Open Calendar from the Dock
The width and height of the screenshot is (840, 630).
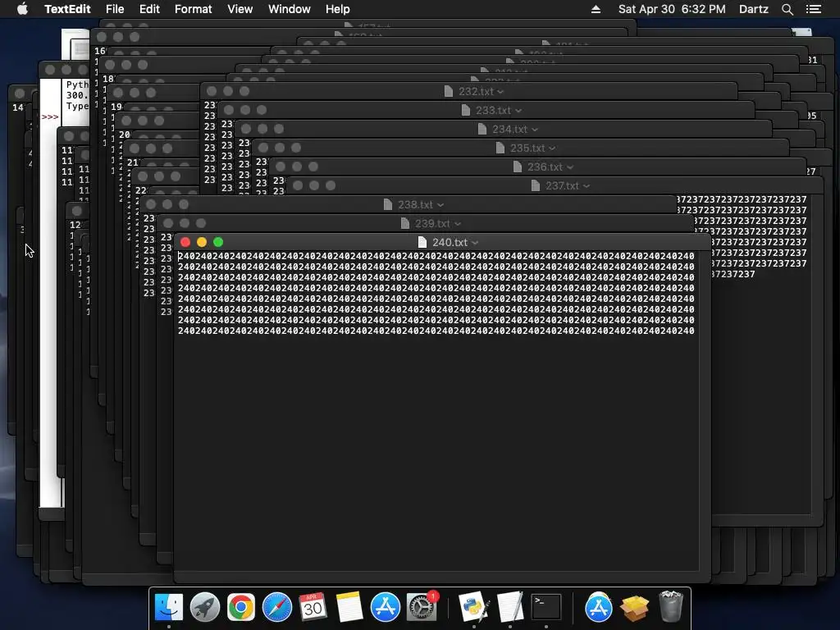coord(313,607)
